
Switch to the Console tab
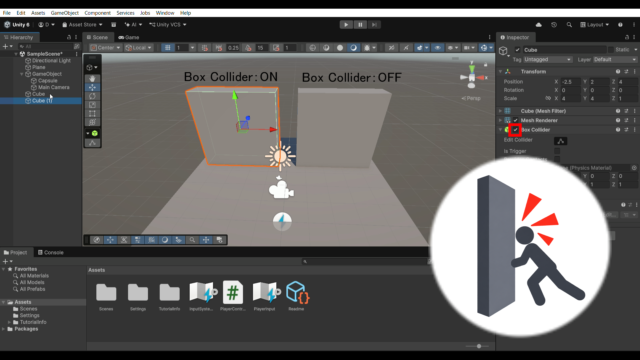(51, 253)
